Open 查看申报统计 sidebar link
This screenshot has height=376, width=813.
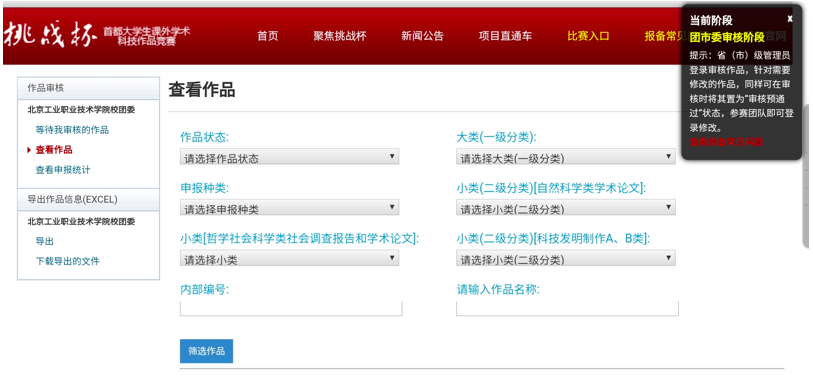[x=63, y=170]
